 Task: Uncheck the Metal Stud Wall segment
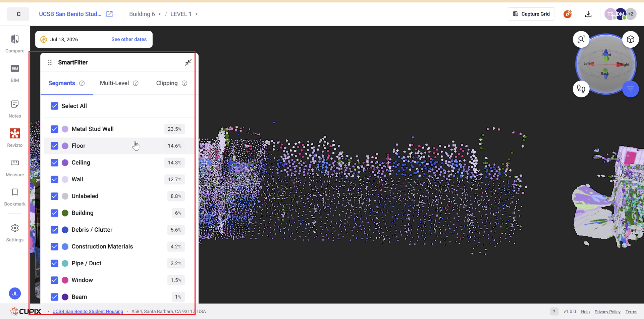(x=54, y=129)
